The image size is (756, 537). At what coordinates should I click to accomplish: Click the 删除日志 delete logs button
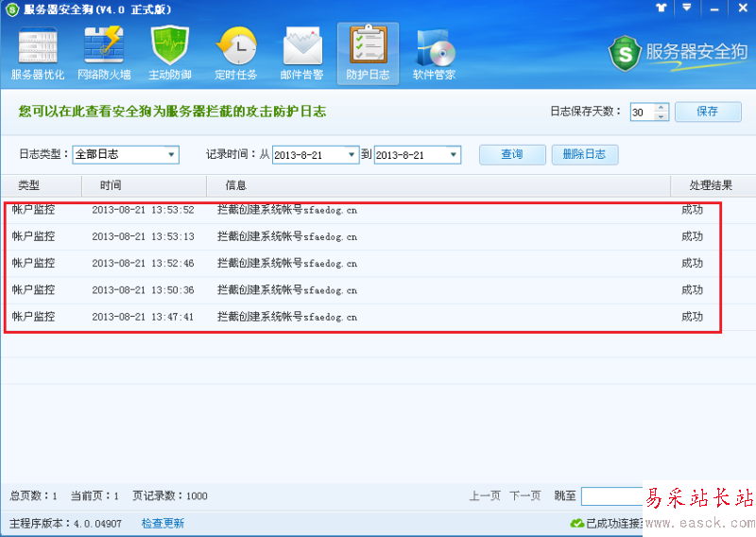pos(585,154)
